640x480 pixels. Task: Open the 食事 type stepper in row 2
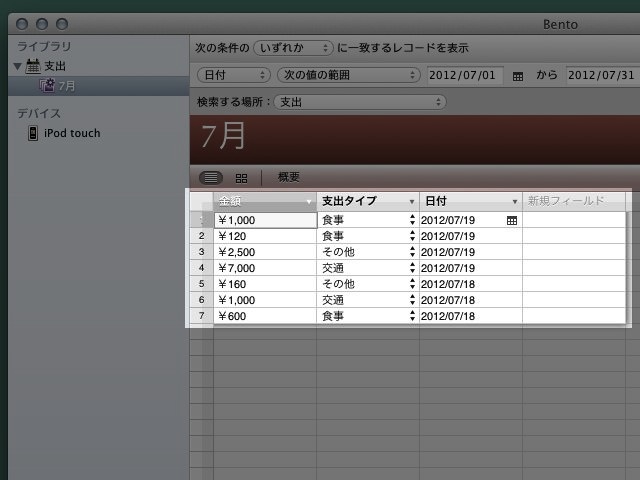point(412,236)
